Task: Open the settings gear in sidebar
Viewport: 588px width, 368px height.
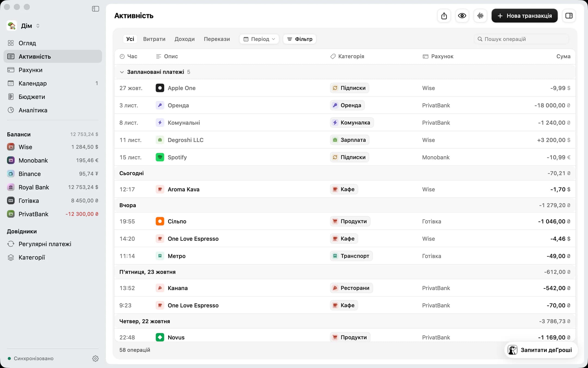Action: [95, 358]
